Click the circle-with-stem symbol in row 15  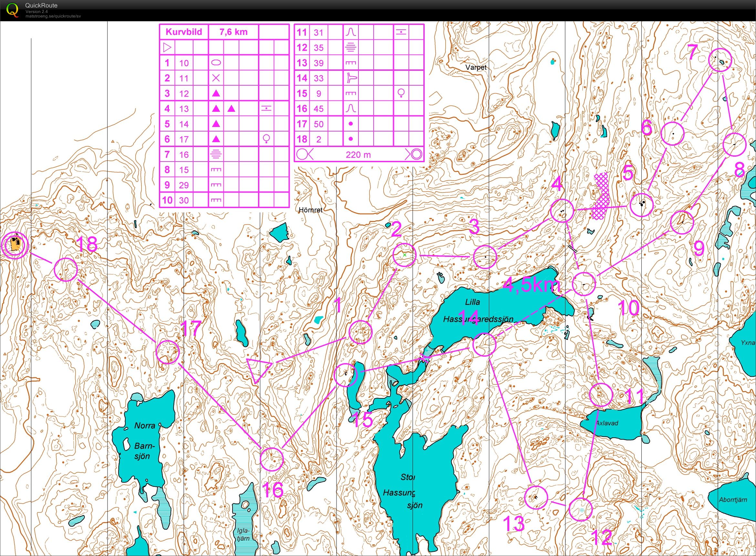pyautogui.click(x=401, y=93)
